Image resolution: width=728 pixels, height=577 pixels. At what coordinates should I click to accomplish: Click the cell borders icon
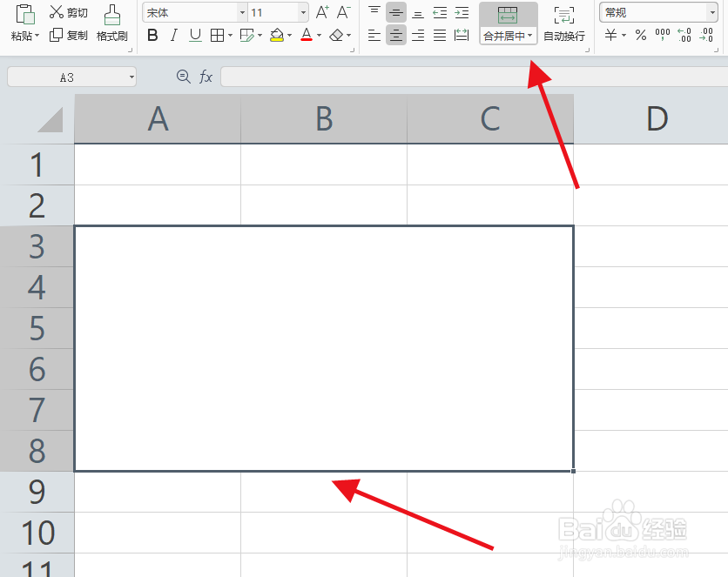point(217,36)
